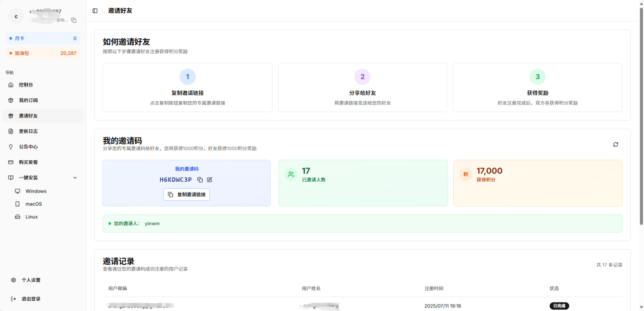Copy the user ID beside the avatar
644x311 pixels.
pos(74,20)
